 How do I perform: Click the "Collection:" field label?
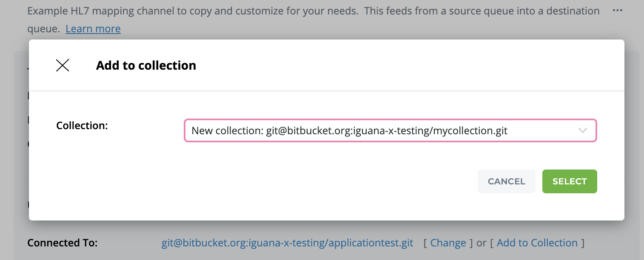[x=82, y=126]
